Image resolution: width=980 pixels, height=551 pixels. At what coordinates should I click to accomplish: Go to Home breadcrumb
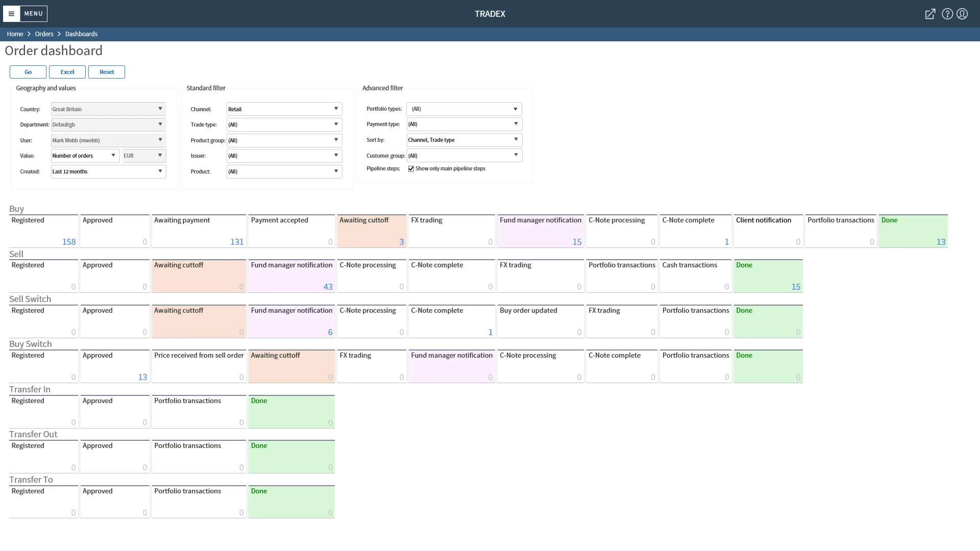[x=15, y=34]
